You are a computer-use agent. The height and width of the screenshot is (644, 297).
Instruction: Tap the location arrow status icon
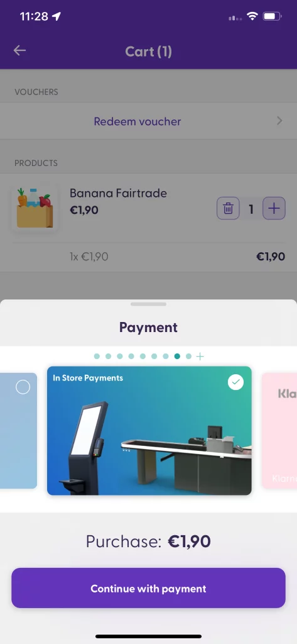57,16
